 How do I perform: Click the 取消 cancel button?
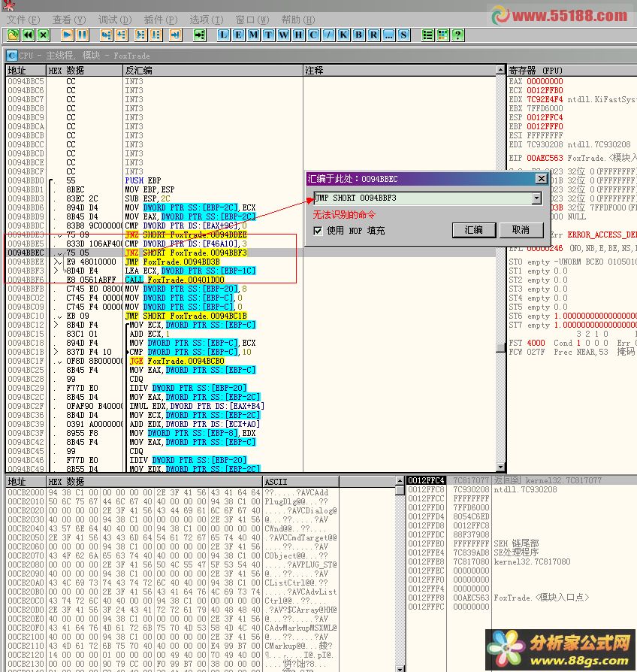click(521, 230)
